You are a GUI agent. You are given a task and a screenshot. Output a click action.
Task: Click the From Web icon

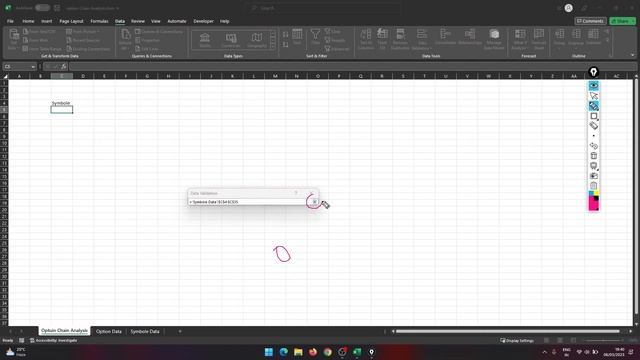click(26, 40)
